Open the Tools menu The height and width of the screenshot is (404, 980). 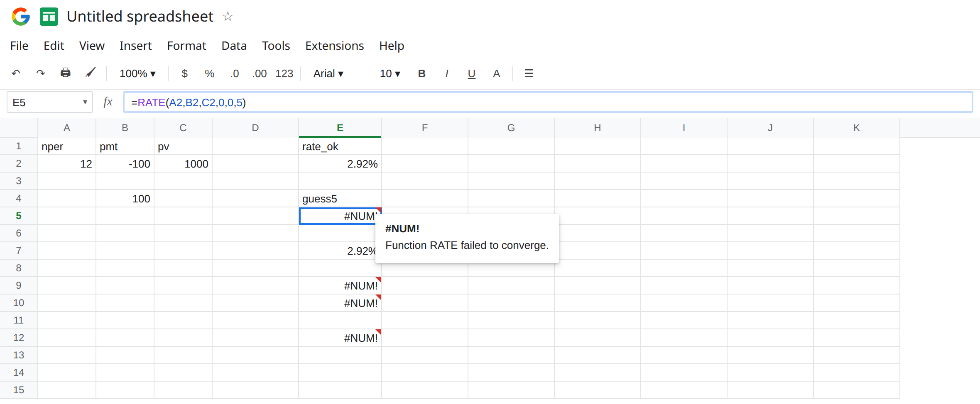click(x=276, y=46)
